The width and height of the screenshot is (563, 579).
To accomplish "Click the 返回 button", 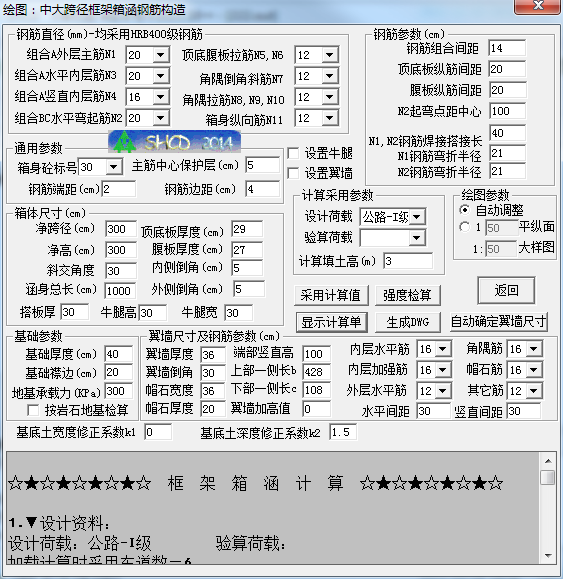I will pyautogui.click(x=506, y=291).
